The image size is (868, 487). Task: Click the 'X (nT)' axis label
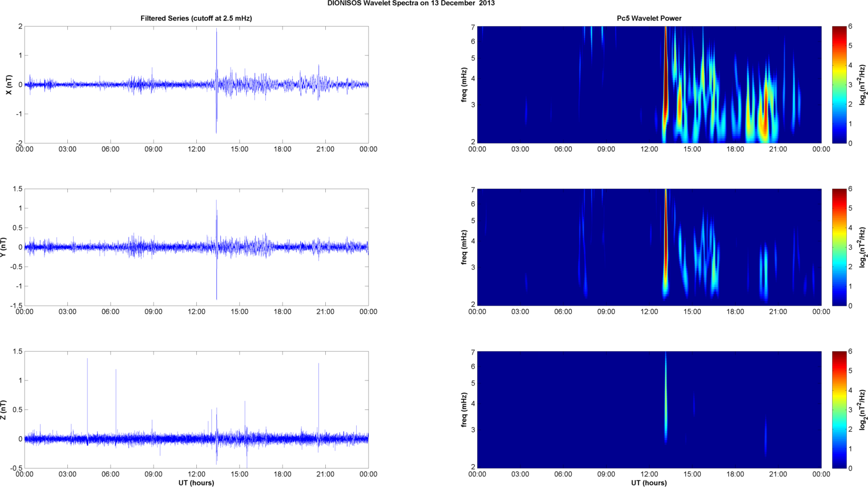8,84
